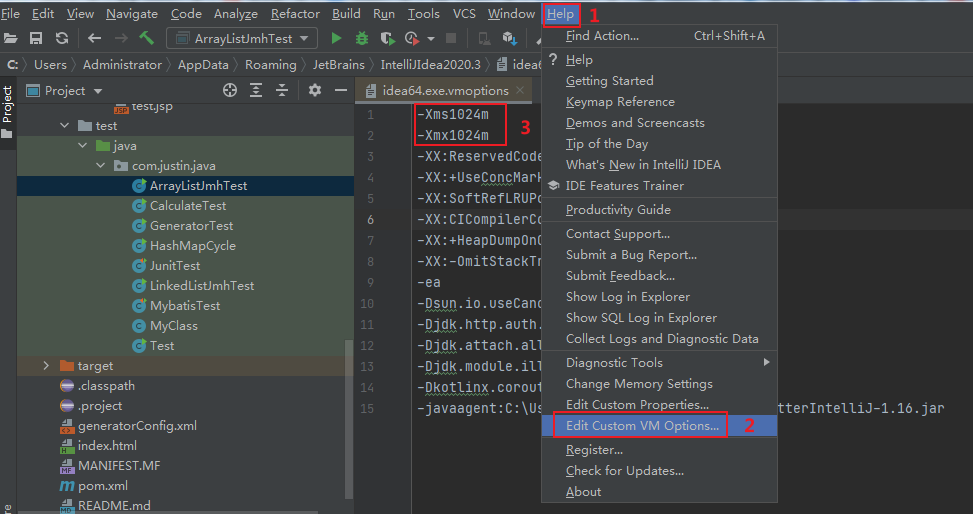Open the Diagnostic Tools submenu
Screen dimensions: 973x514
point(659,363)
